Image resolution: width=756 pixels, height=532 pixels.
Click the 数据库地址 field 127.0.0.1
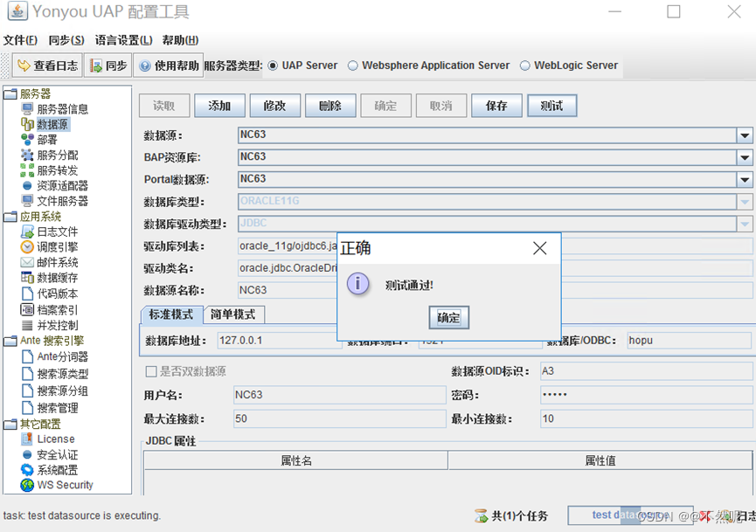coord(279,340)
